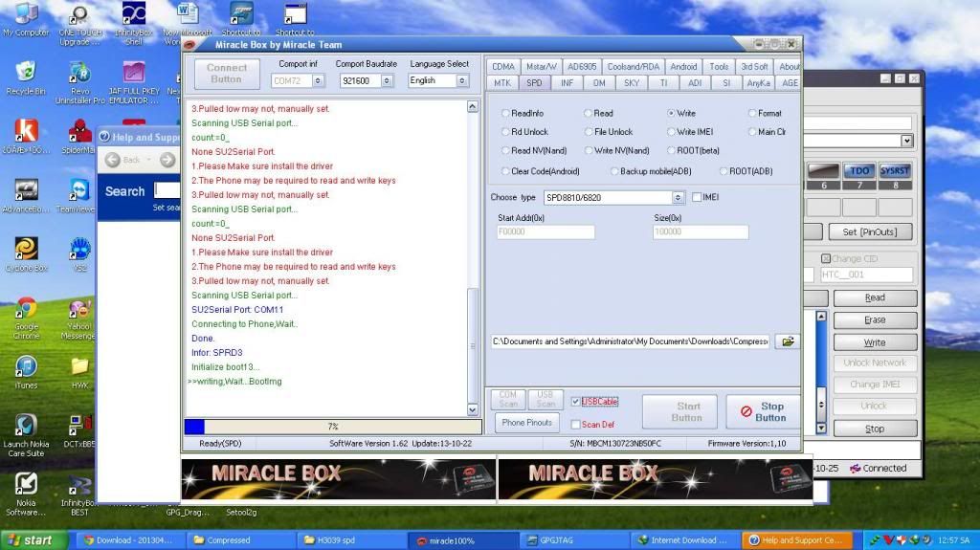980x550 pixels.
Task: Open the Tools tab
Action: 719,66
